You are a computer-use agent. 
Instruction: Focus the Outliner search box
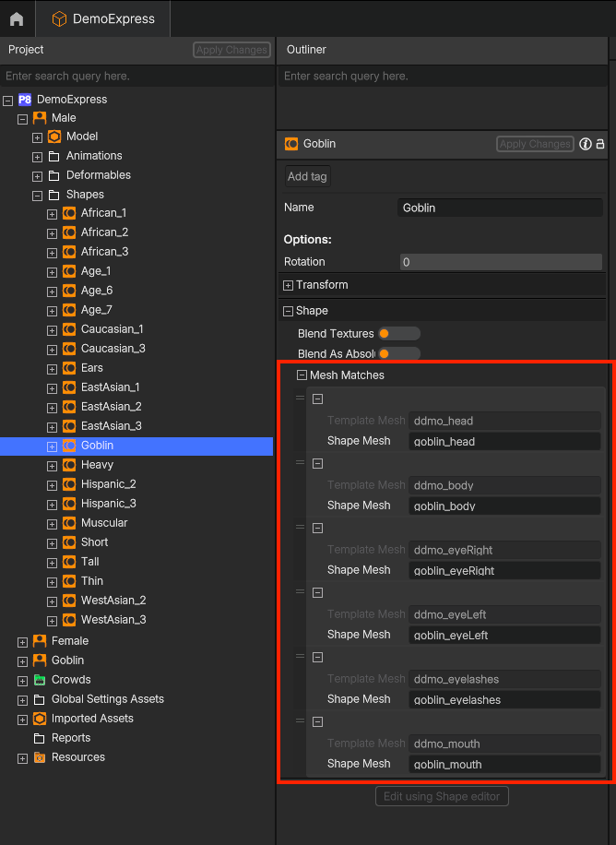(442, 76)
